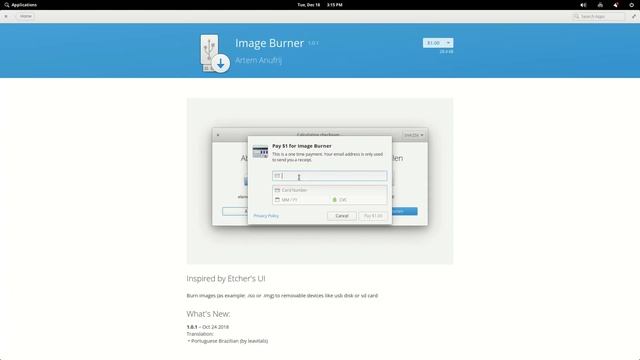
Task: Click the CVC security code field
Action: pyautogui.click(x=358, y=200)
